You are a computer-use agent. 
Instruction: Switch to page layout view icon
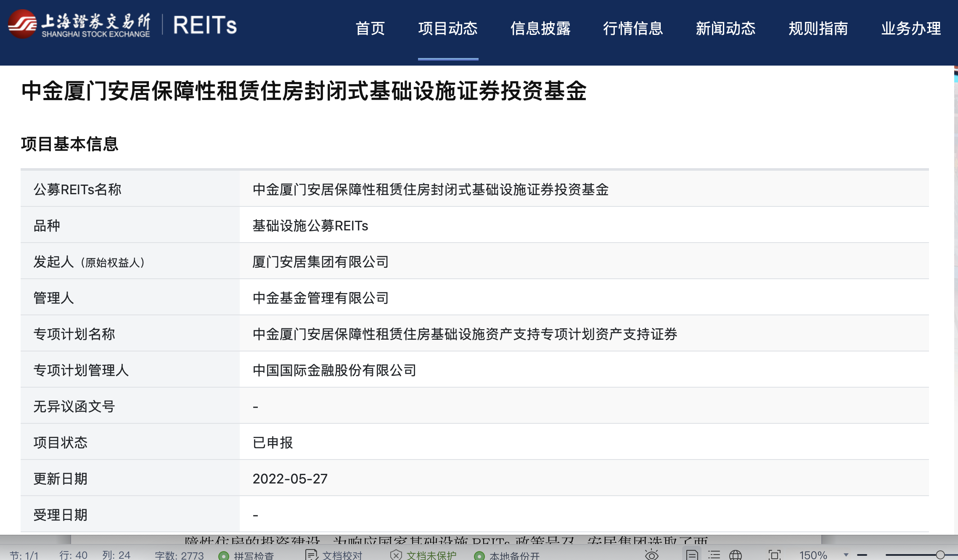(692, 555)
